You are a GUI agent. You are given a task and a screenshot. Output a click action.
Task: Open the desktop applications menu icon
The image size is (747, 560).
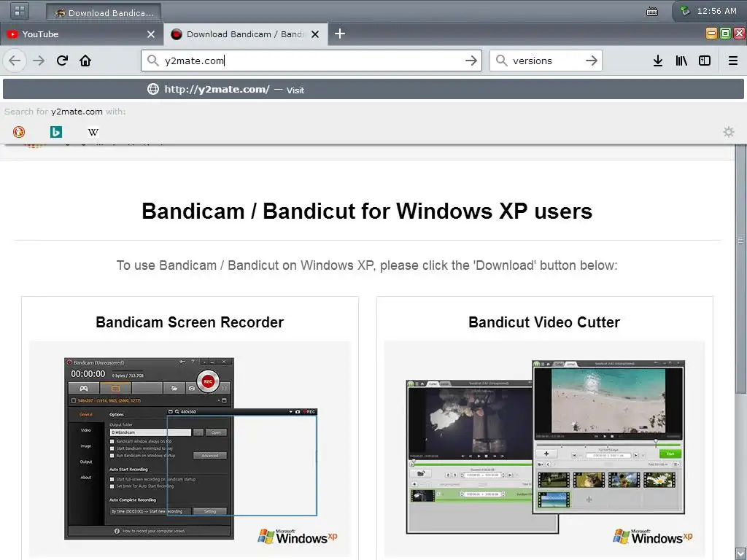[20, 10]
